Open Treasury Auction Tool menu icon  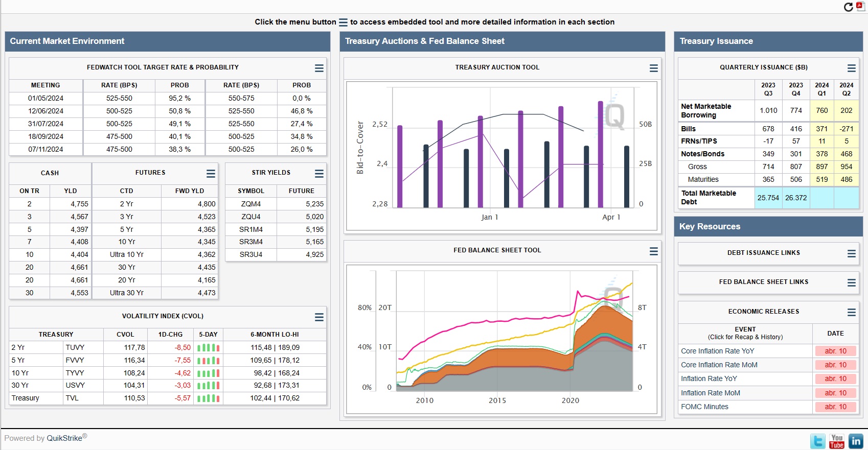pos(653,68)
